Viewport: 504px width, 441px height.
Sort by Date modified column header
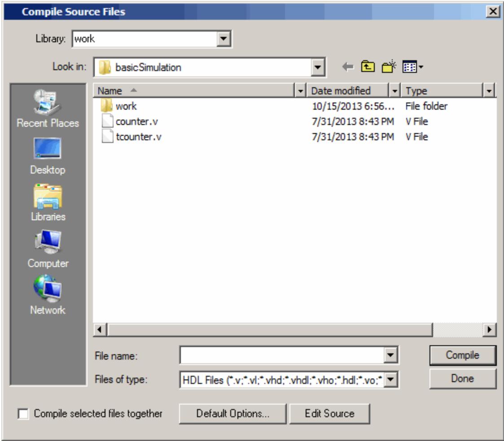(348, 91)
